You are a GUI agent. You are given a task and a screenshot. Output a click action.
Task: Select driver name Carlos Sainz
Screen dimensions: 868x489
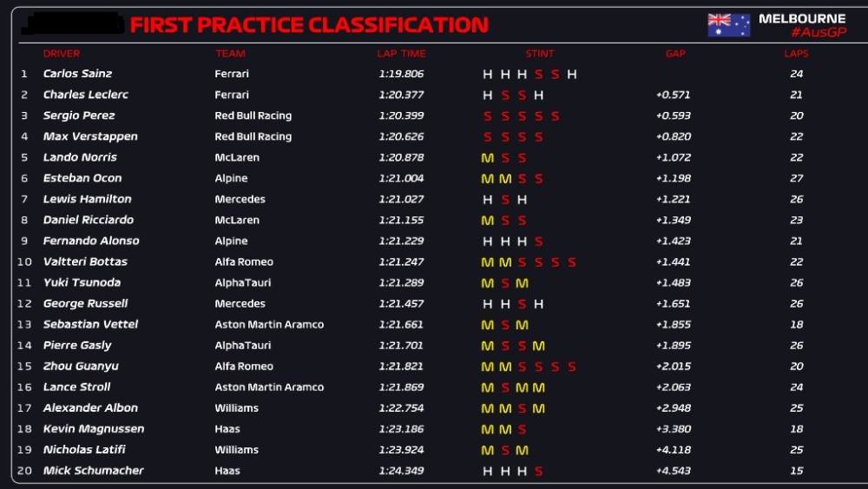tap(77, 74)
